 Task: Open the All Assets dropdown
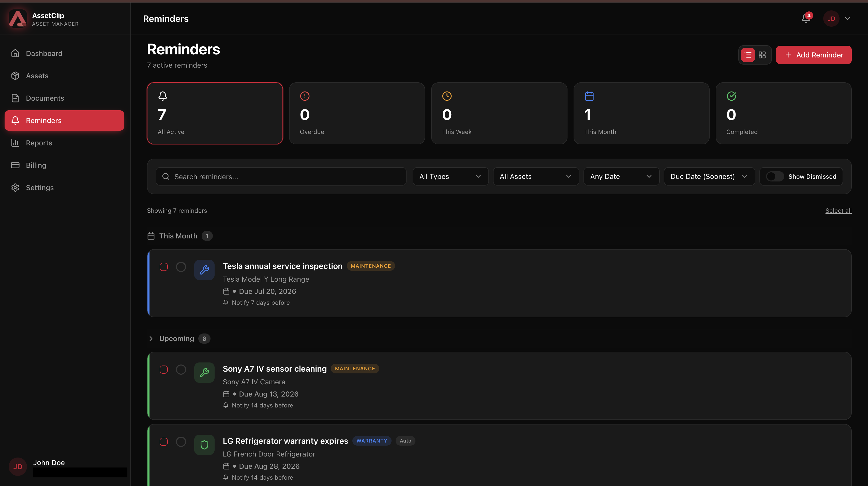pos(536,176)
